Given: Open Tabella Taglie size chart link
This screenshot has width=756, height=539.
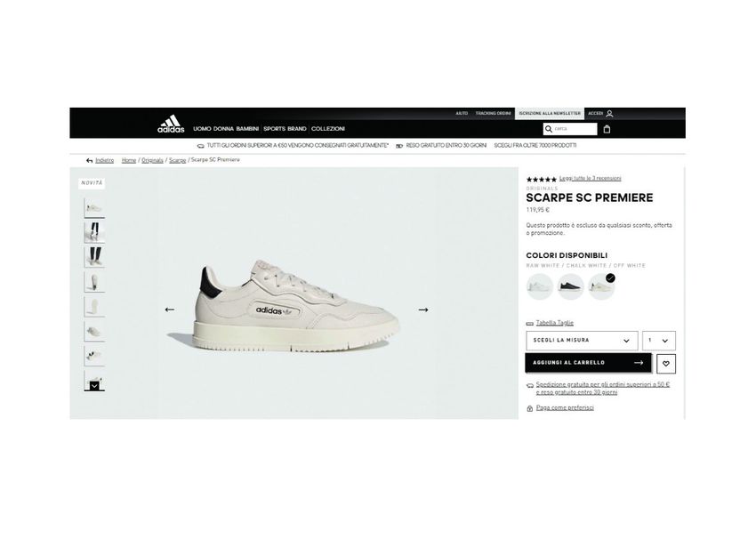Looking at the screenshot, I should [x=554, y=323].
